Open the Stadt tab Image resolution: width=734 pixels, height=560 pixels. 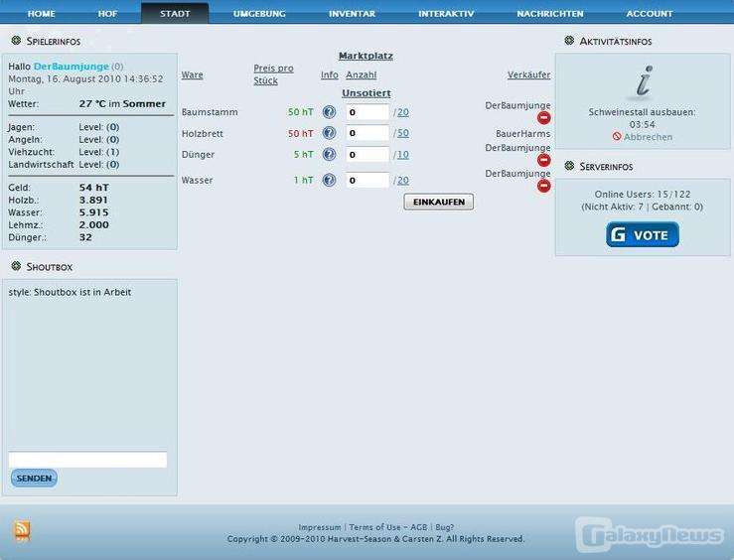click(x=175, y=14)
